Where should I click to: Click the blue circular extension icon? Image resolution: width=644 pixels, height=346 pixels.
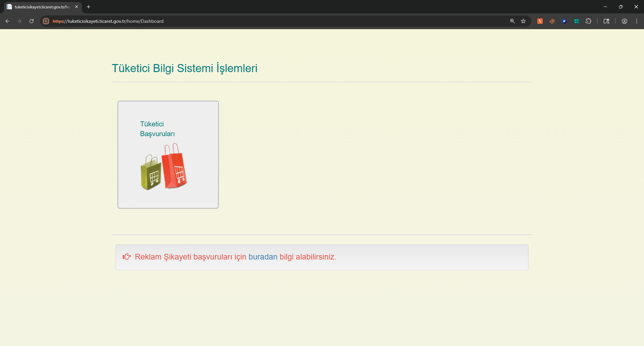(564, 21)
